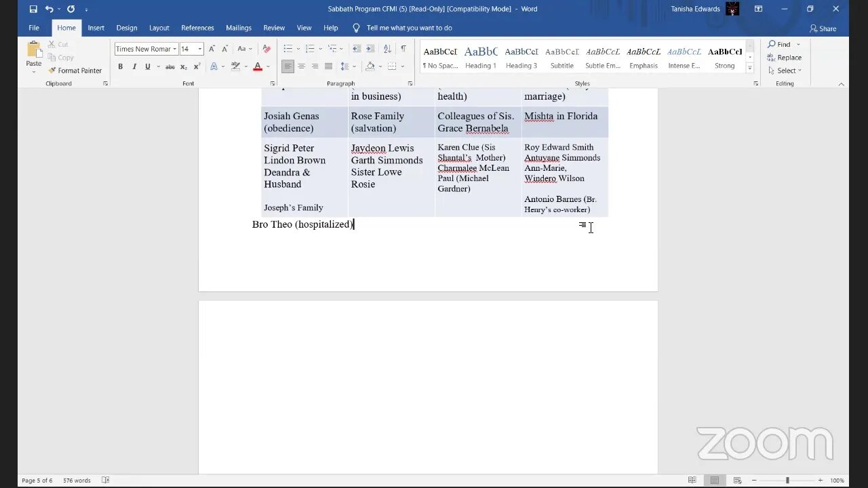Expand the Styles gallery More arrow
The image size is (868, 488).
pos(750,68)
